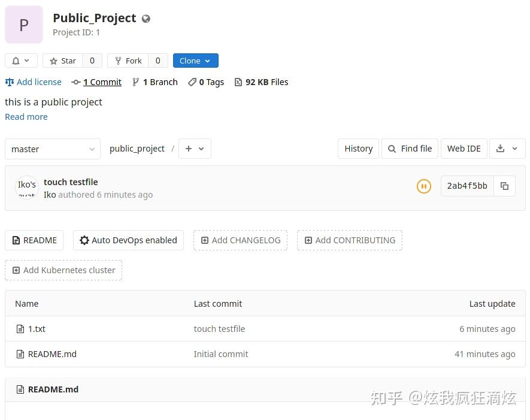Expand the description with Read more
The image size is (530, 420).
[x=26, y=116]
